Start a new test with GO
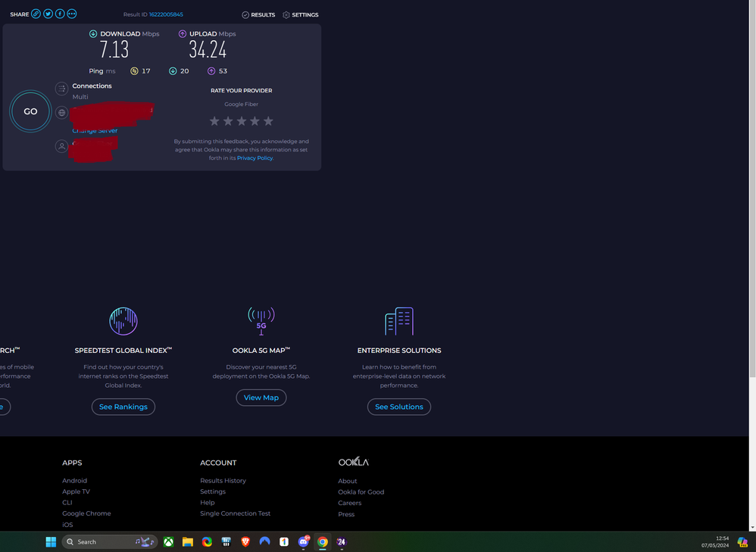Viewport: 756px width, 552px height. [x=30, y=111]
